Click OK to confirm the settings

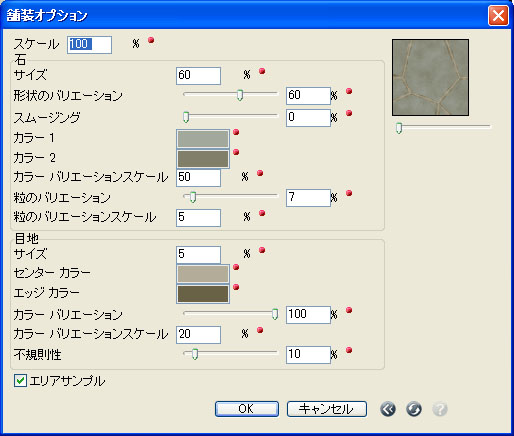click(x=247, y=409)
